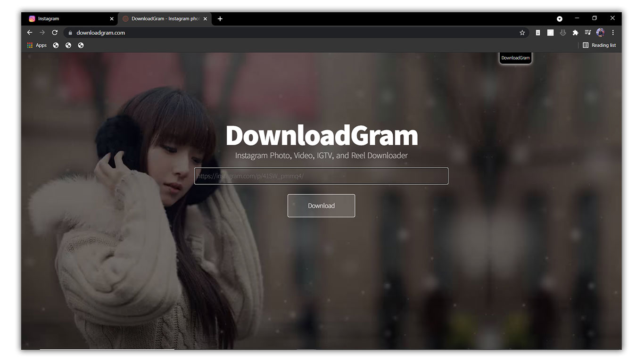The width and height of the screenshot is (644, 362).
Task: Click the Instagram URL input field
Action: click(321, 176)
